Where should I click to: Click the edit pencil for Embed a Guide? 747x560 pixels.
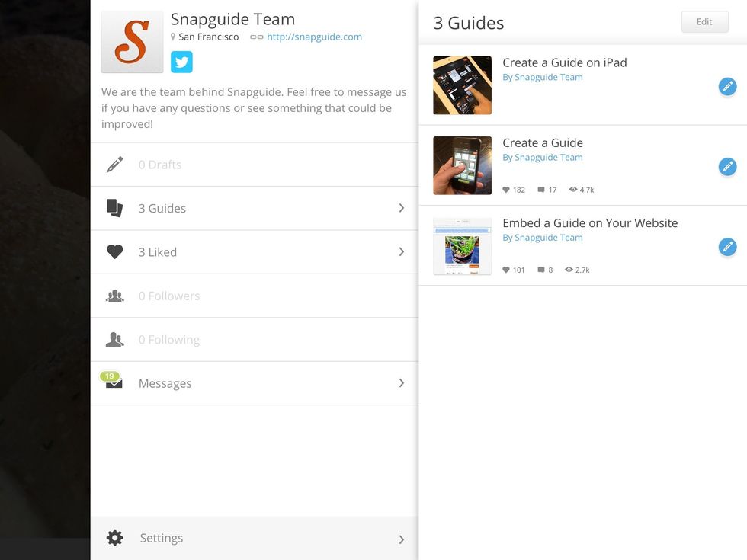(727, 246)
